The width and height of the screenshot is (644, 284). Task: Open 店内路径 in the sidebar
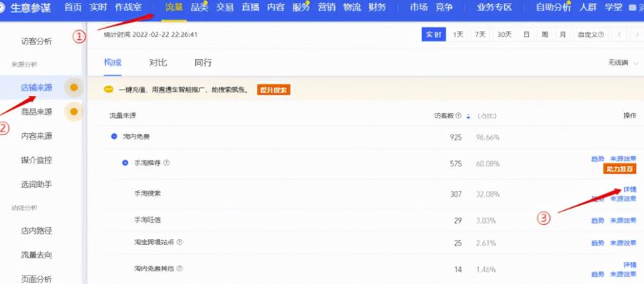point(36,231)
